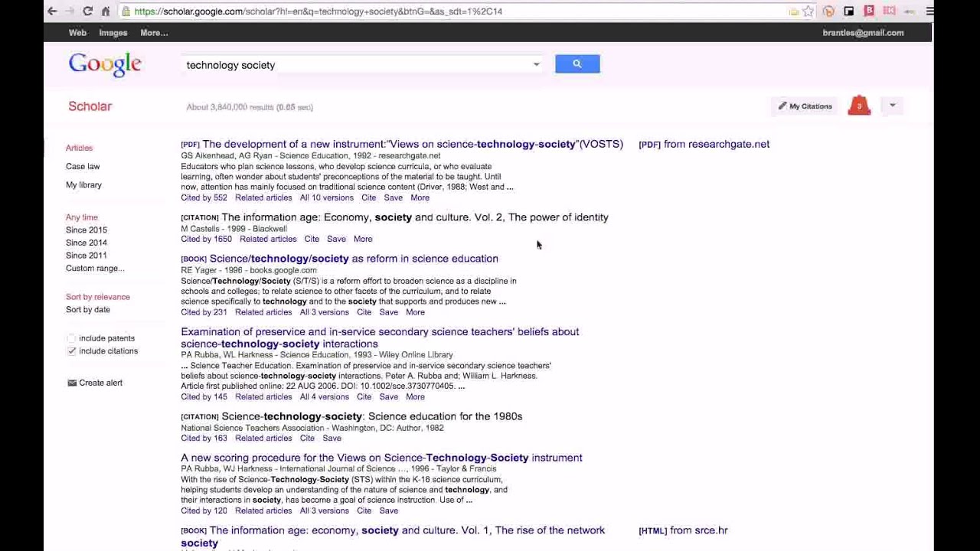Select Any time date filter
This screenshot has height=551, width=980.
point(82,217)
